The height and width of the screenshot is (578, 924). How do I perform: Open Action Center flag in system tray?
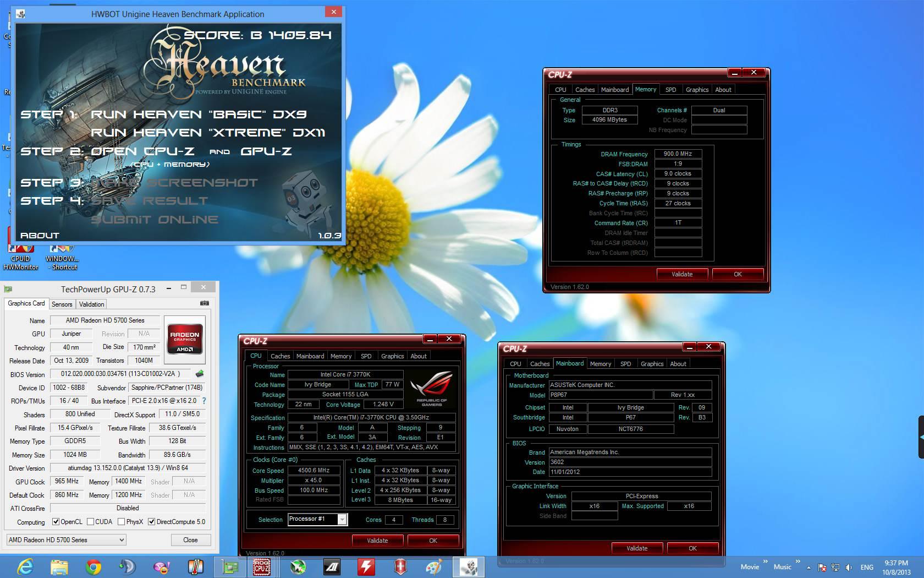(822, 567)
